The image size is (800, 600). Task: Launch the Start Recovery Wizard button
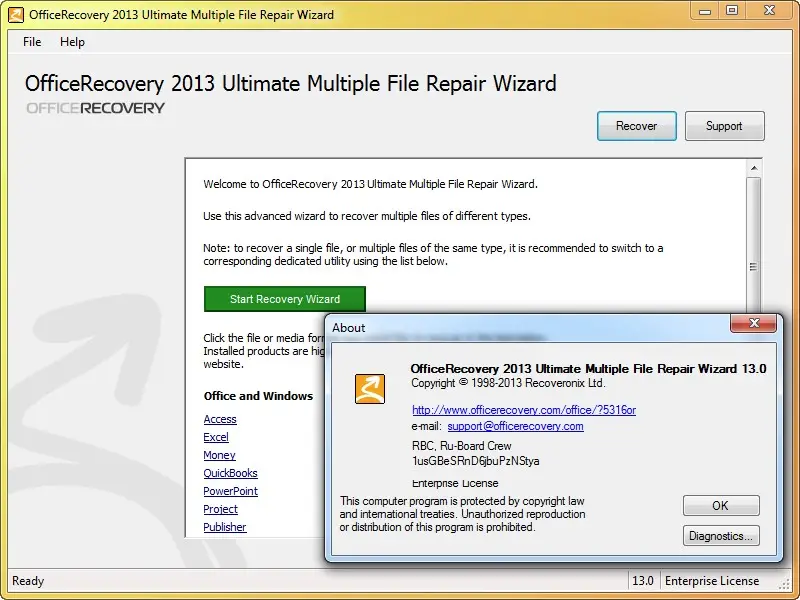(x=285, y=299)
